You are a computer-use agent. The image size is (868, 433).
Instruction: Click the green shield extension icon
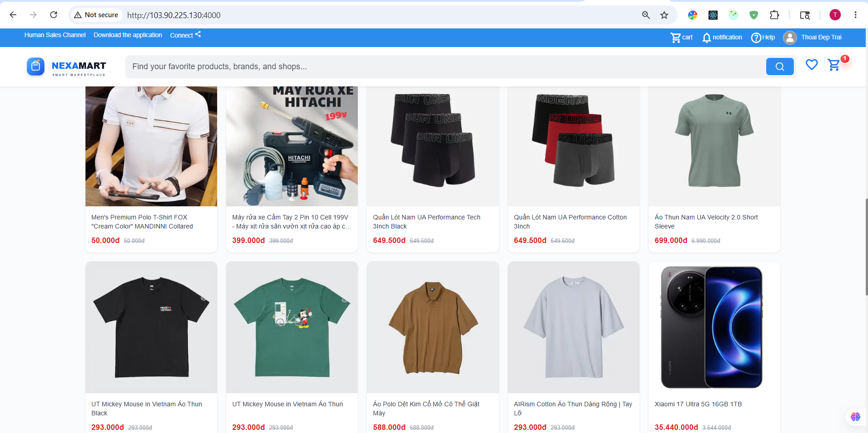click(x=754, y=15)
